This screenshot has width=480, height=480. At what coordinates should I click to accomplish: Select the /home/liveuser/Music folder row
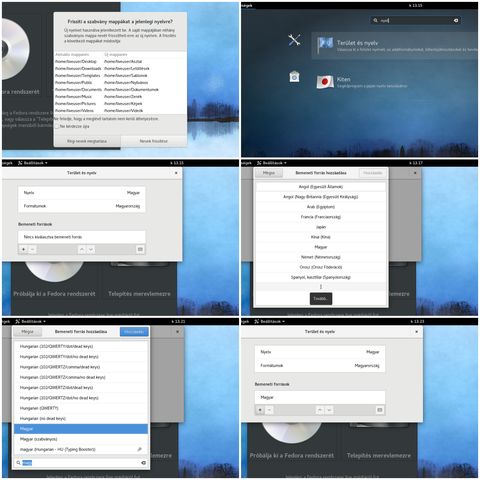tap(120, 96)
